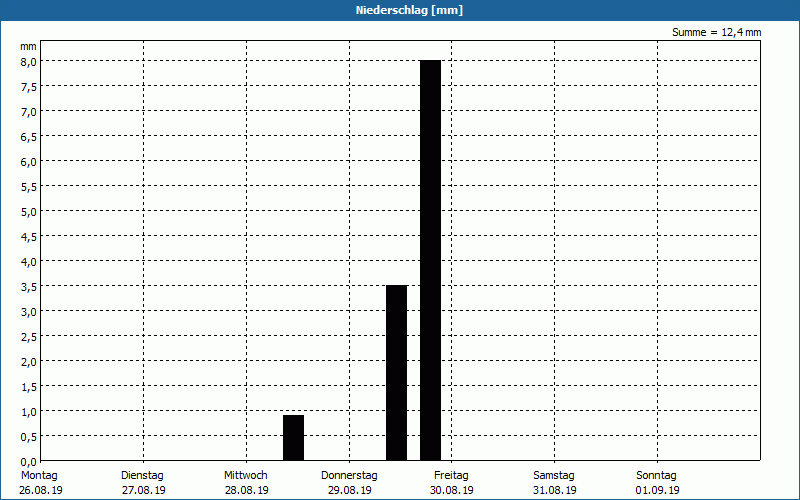Click the Sonntag axis label

point(656,475)
